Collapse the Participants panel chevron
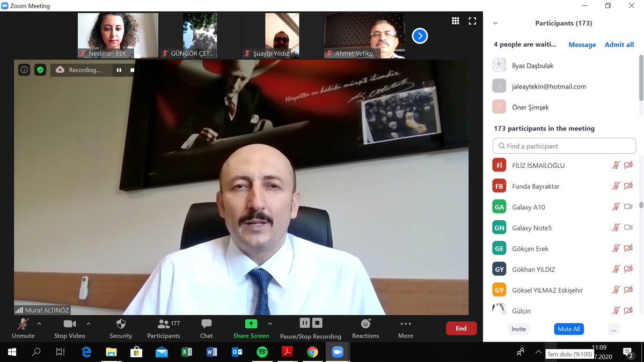The height and width of the screenshot is (362, 644). click(x=495, y=23)
